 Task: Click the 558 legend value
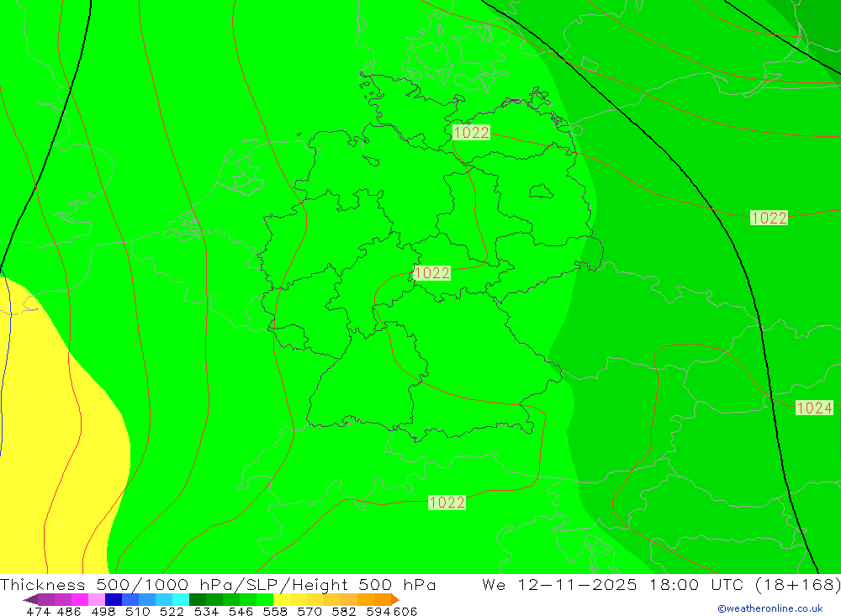[x=275, y=612]
